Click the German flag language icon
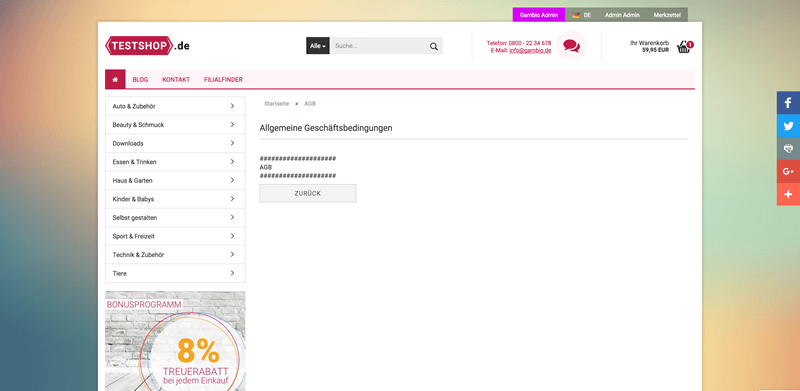Image resolution: width=800 pixels, height=391 pixels. 576,15
